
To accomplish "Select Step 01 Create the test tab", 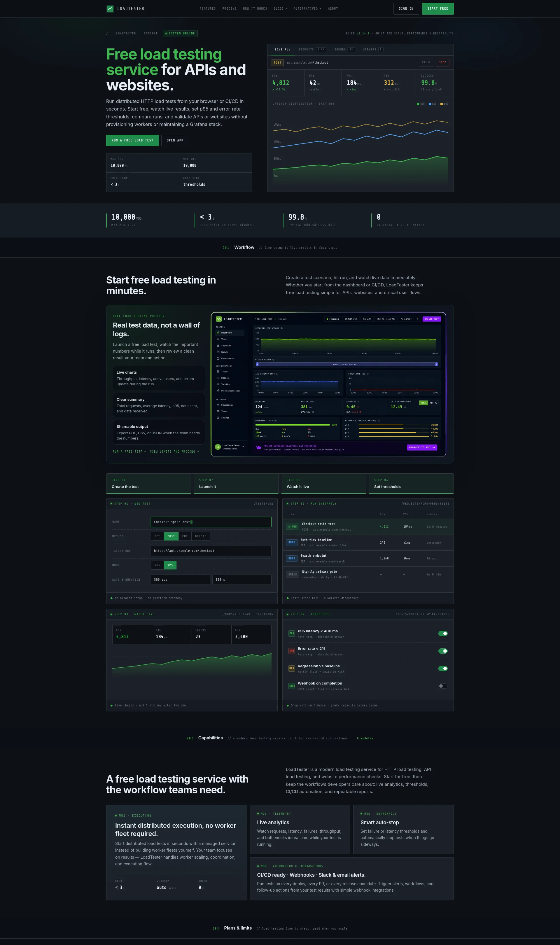I will pos(149,484).
